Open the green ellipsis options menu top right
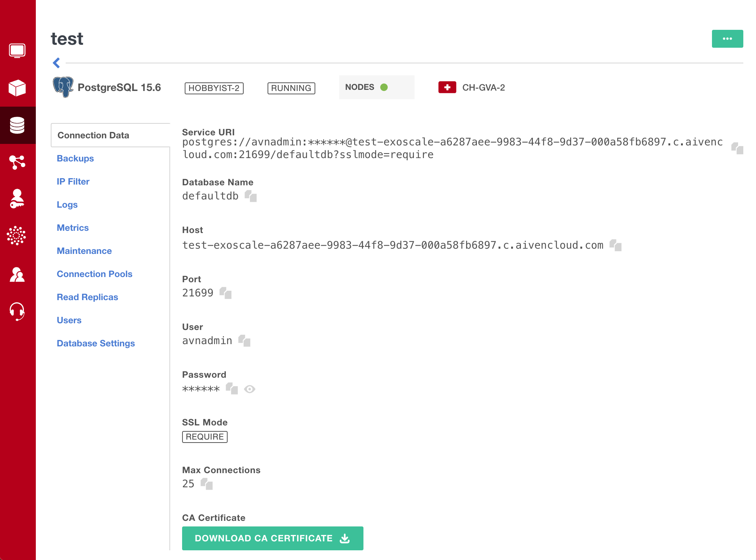Image resolution: width=756 pixels, height=560 pixels. click(x=727, y=38)
